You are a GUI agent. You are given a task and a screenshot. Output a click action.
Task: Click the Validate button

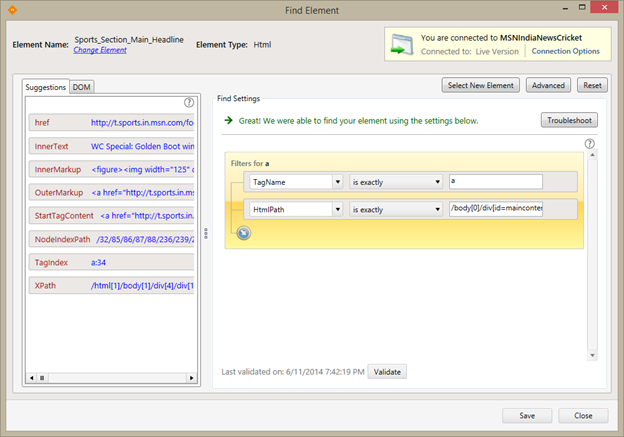[387, 371]
